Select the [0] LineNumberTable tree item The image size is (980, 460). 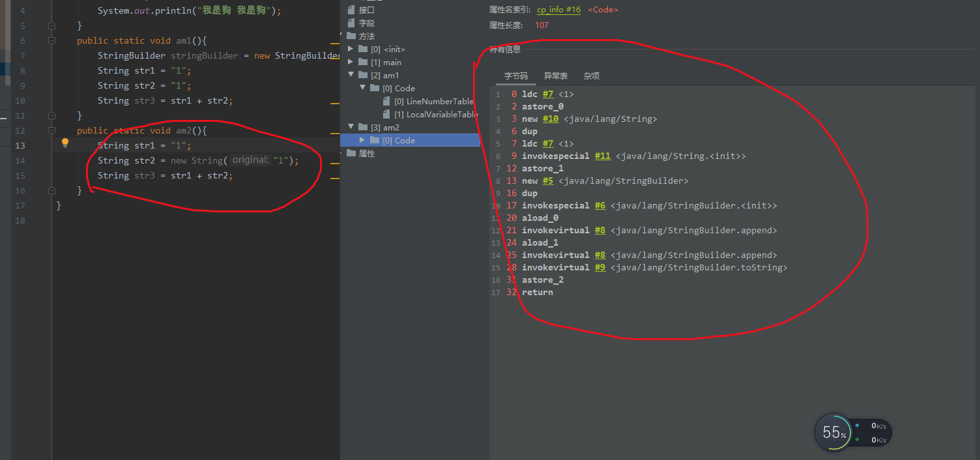(433, 101)
